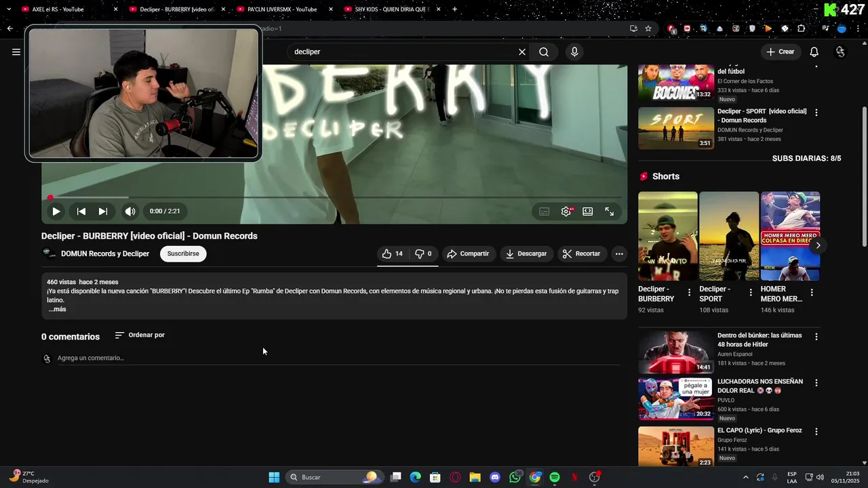Click the Descargar button

[x=527, y=253]
